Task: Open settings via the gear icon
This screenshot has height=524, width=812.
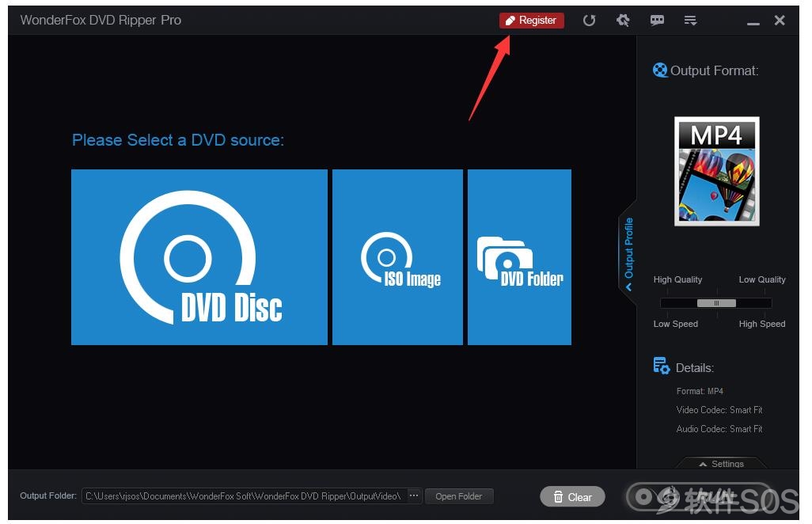Action: coord(623,21)
